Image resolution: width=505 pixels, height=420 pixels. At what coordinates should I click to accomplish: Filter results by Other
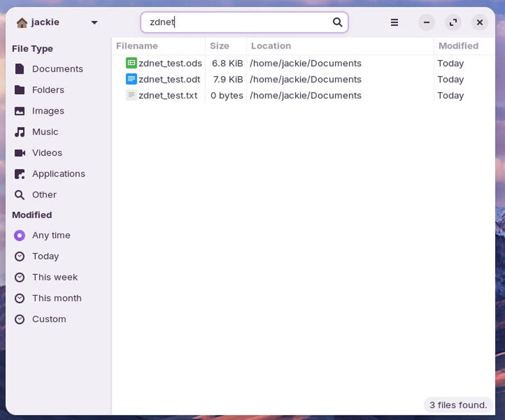(45, 195)
